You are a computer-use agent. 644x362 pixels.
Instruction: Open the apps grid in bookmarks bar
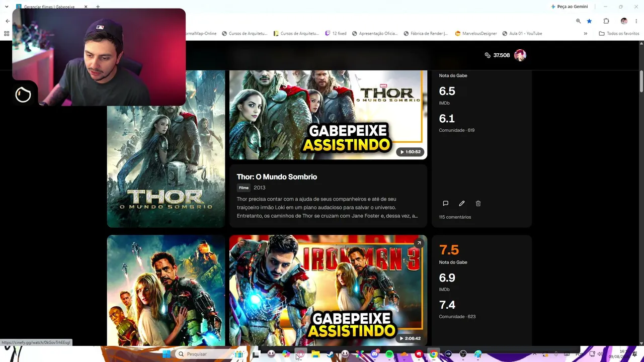(7, 34)
